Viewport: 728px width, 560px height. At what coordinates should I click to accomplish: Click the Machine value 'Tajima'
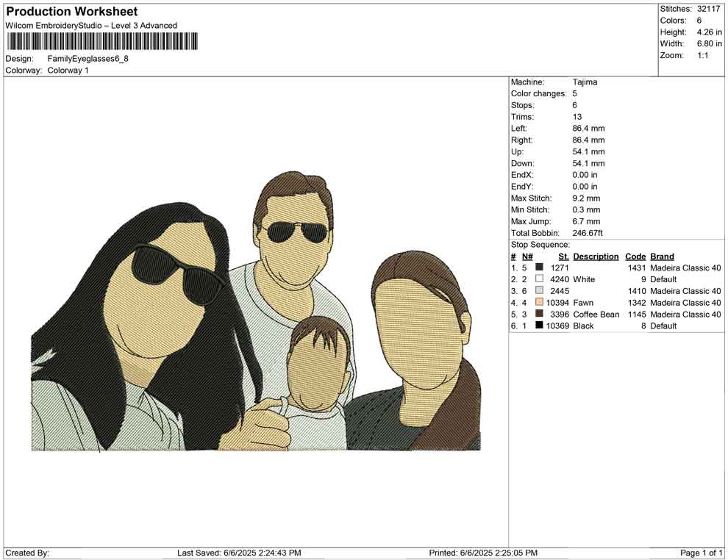pos(585,82)
